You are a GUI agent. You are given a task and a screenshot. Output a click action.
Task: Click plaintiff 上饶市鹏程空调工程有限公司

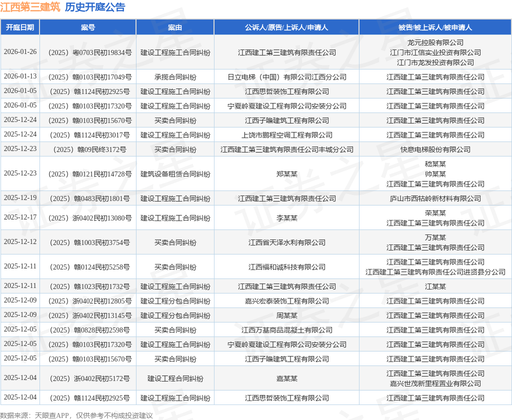click(286, 135)
